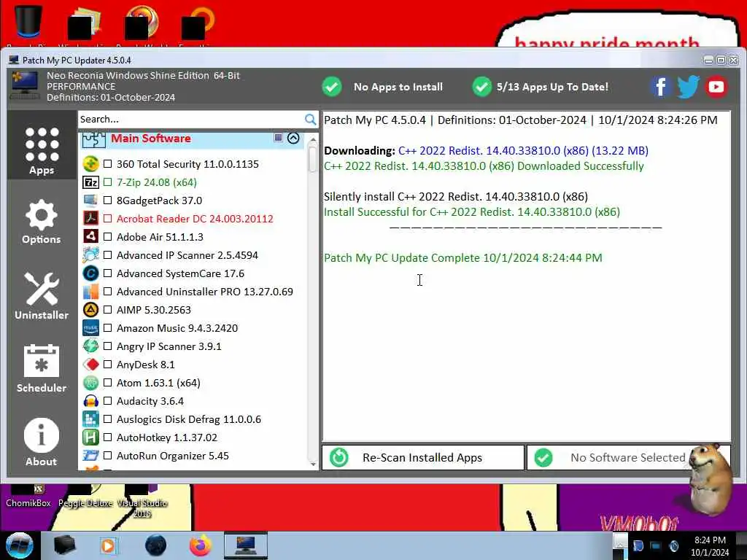Click the Atom app icon

[90, 383]
